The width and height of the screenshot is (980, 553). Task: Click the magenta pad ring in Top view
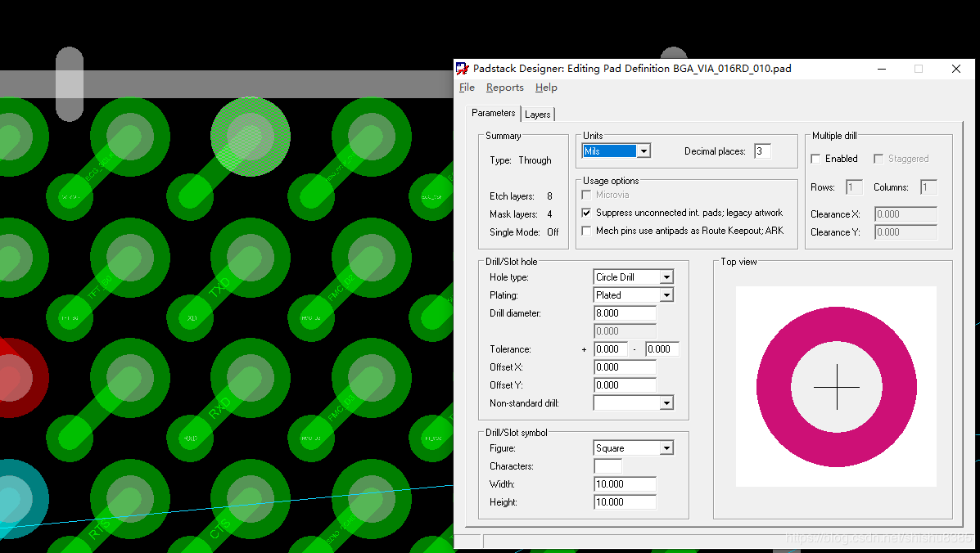[x=774, y=386]
